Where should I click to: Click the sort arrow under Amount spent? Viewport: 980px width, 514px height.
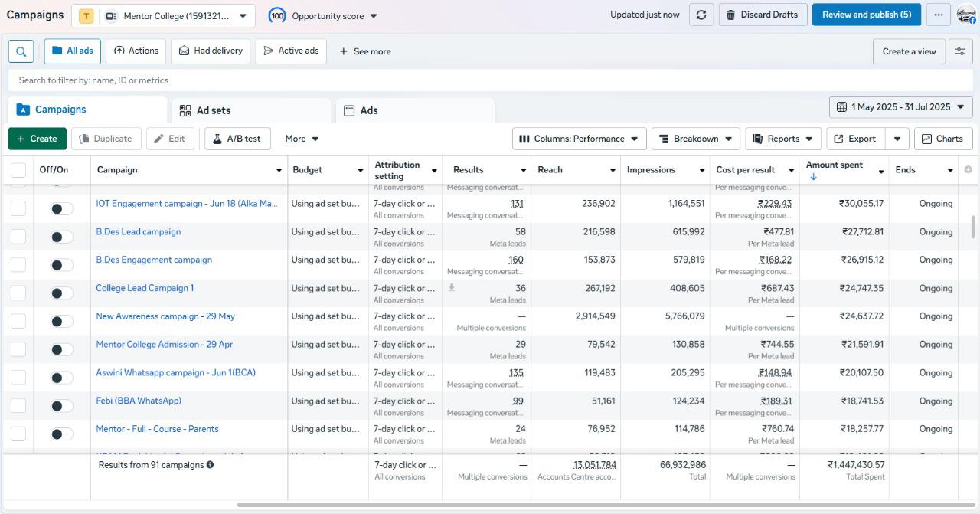[x=813, y=177]
